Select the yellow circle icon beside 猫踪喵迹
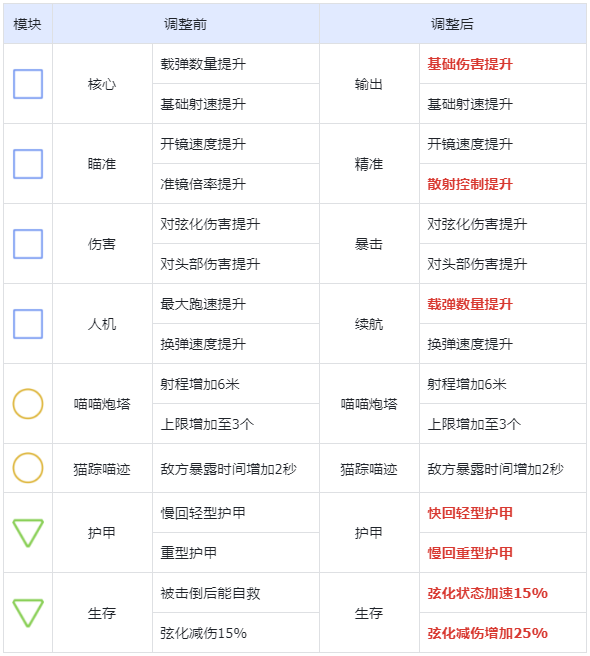 tap(28, 468)
